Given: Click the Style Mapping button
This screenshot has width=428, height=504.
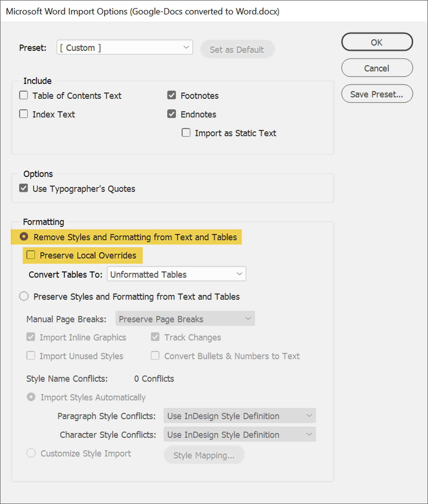Looking at the screenshot, I should coord(204,455).
